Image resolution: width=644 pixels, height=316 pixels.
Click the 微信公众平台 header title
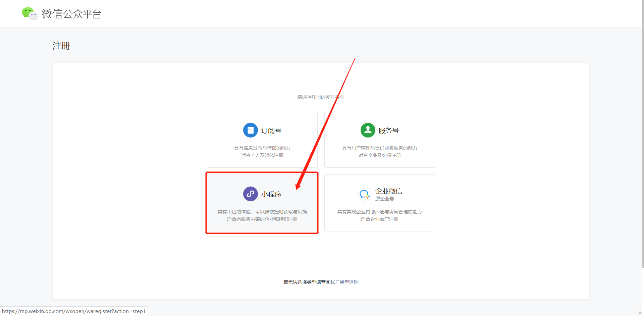[71, 14]
